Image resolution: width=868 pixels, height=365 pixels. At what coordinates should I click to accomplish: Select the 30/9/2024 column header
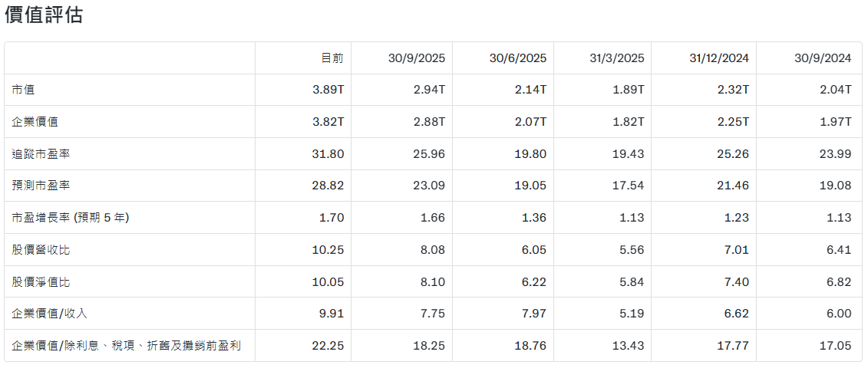coord(823,58)
